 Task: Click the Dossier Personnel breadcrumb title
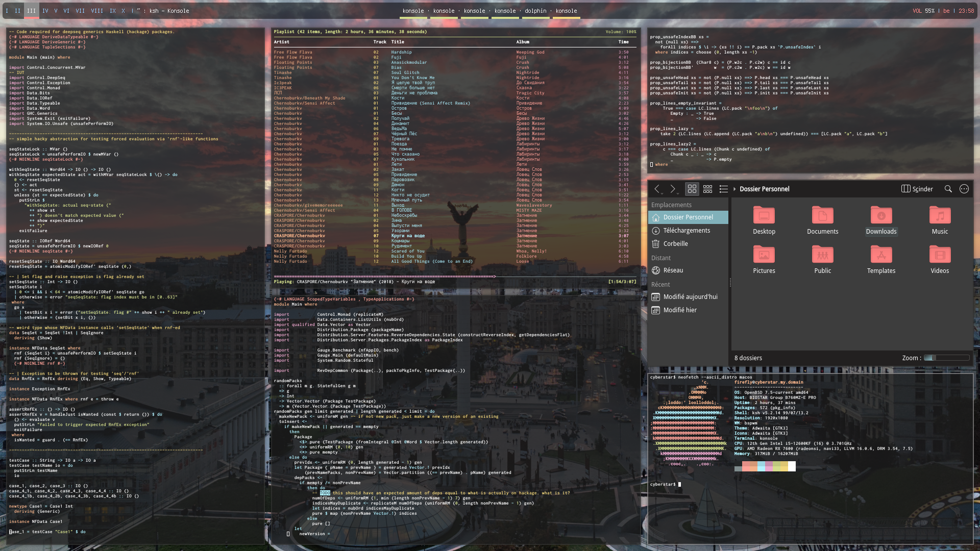(x=764, y=189)
